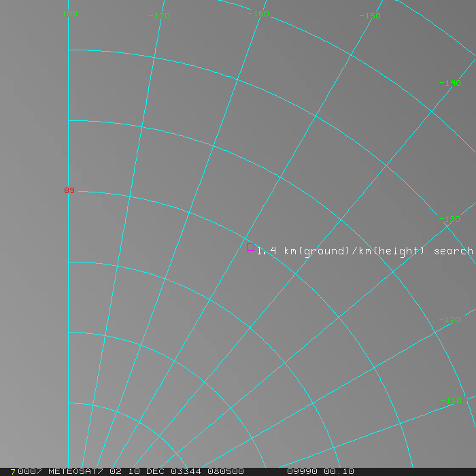Click 'DEC' month text in status bar
The image size is (476, 476).
pyautogui.click(x=155, y=471)
